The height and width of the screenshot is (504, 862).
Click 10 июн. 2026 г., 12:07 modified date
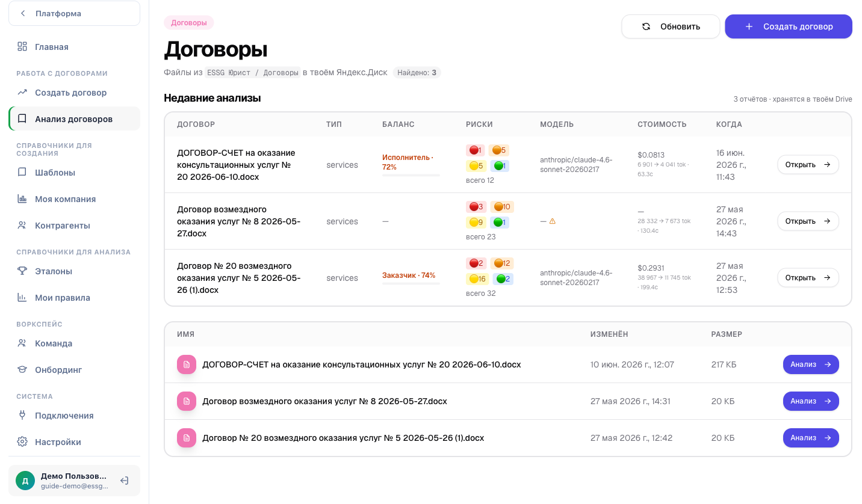pos(632,364)
